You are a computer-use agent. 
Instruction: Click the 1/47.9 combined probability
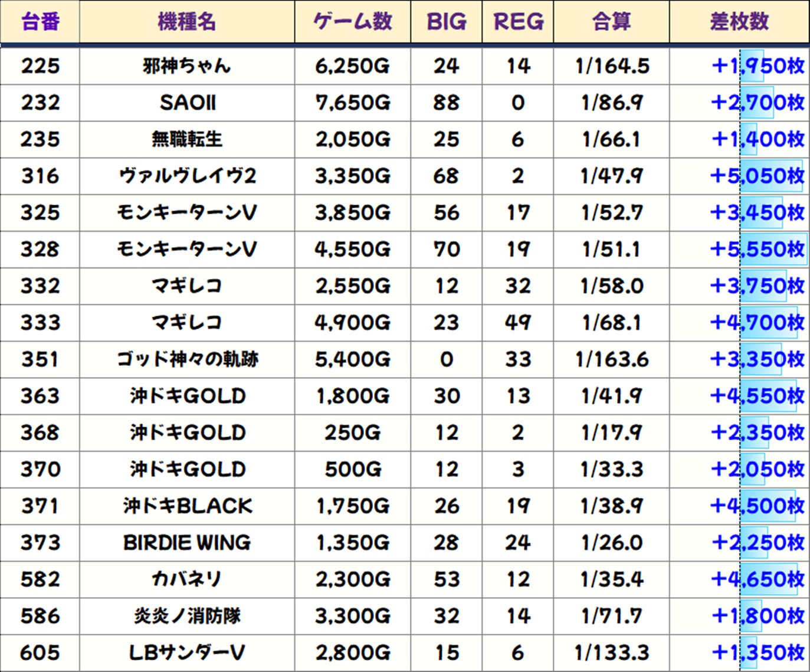[612, 176]
